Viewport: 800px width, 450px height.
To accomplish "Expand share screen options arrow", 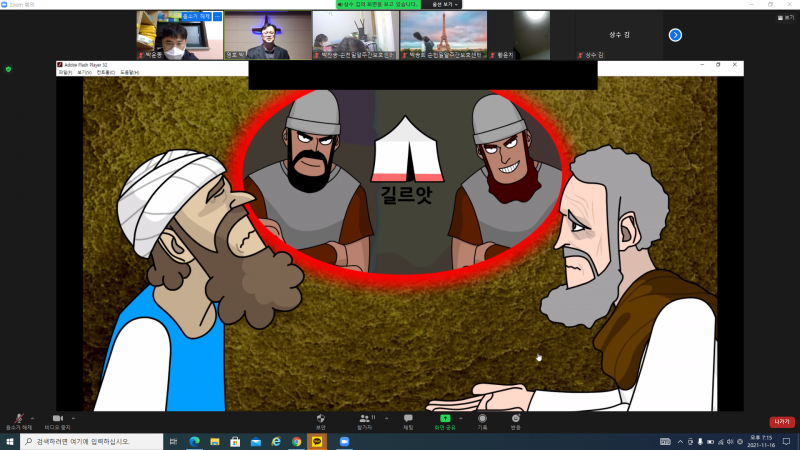I will coord(461,418).
